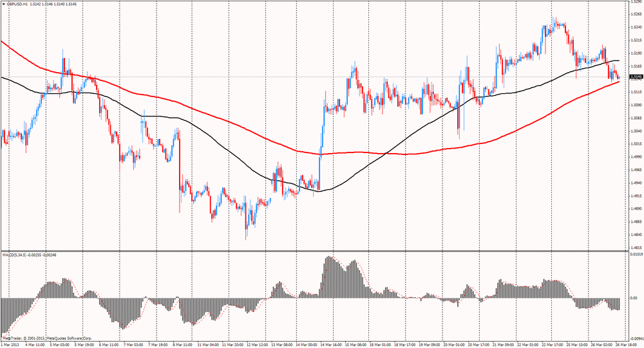Click the 4 Mar 11:00 time label
Viewport: 644px width, 348px height.
click(34, 345)
